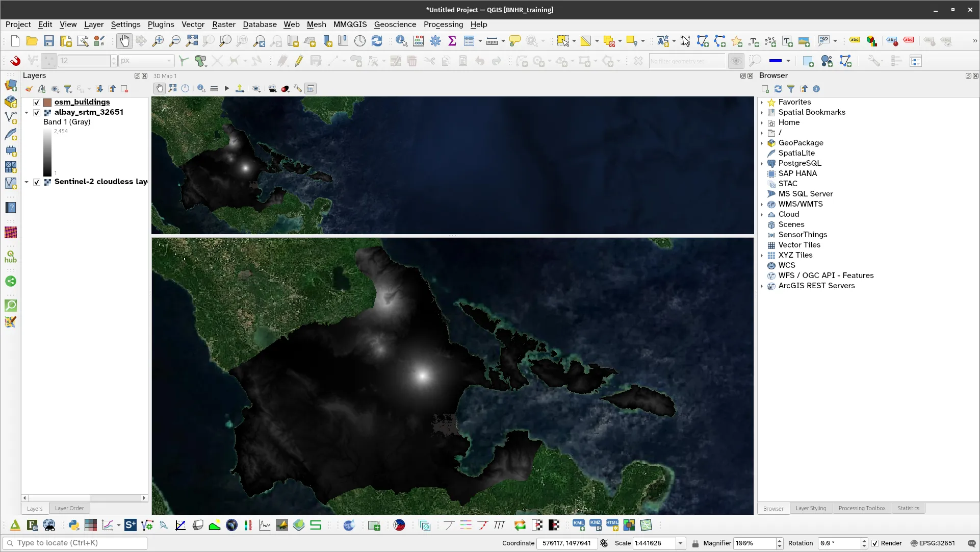Hide the osm_buildings layer

click(x=36, y=102)
